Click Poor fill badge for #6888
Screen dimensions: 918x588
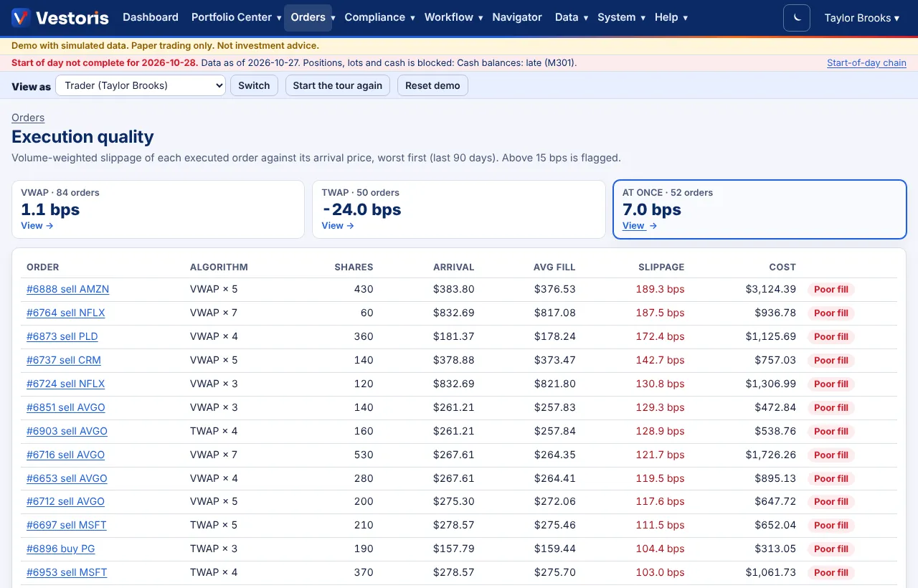(831, 290)
